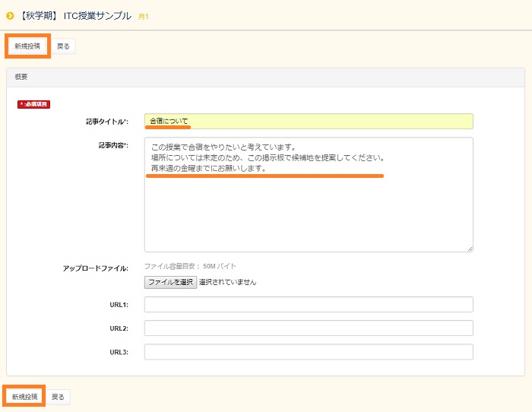This screenshot has height=412, width=532.
Task: Grab the resize handle of 記事内容 textarea
Action: (x=470, y=248)
